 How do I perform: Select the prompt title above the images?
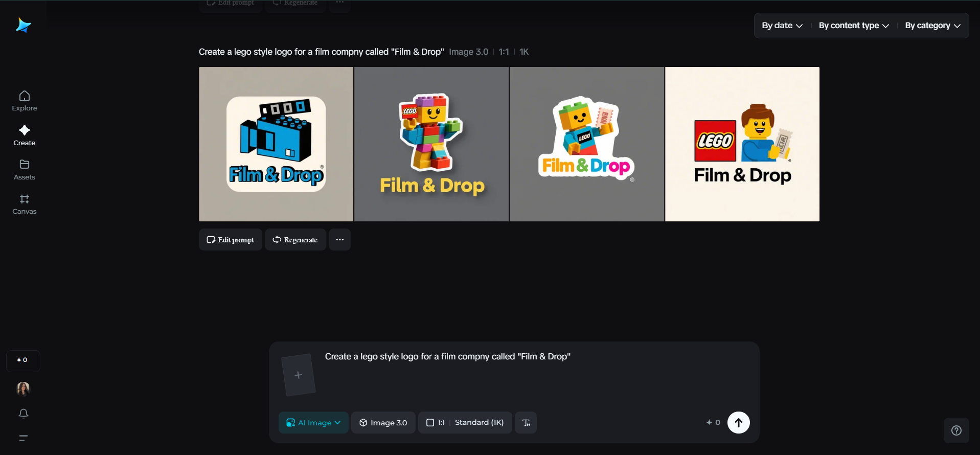pos(321,52)
